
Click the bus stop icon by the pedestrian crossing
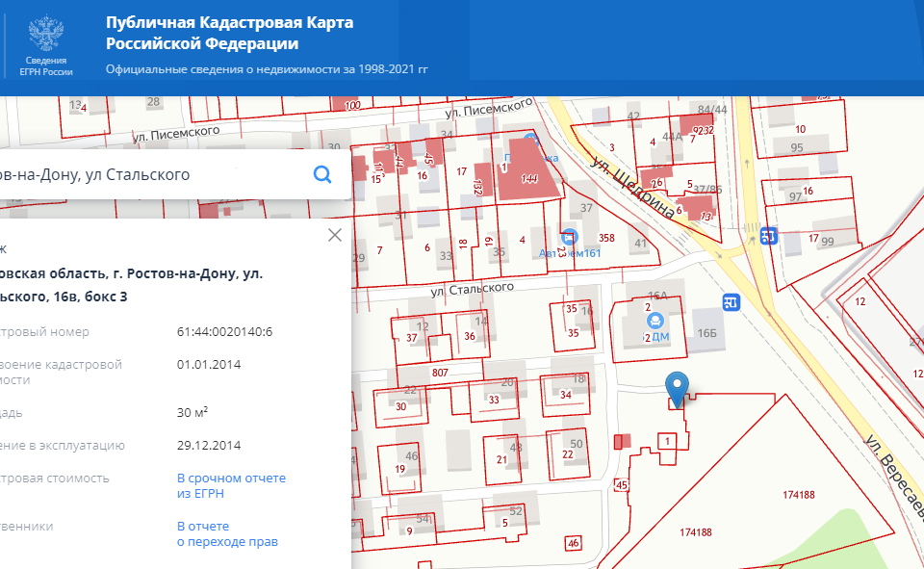tap(768, 236)
